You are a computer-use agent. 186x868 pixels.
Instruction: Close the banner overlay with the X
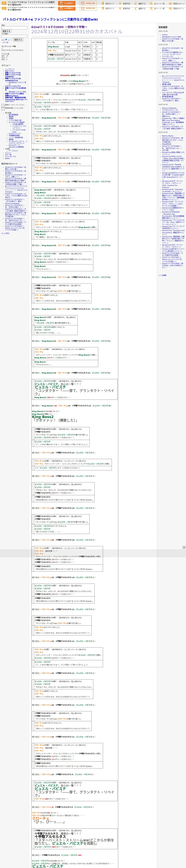point(184,548)
